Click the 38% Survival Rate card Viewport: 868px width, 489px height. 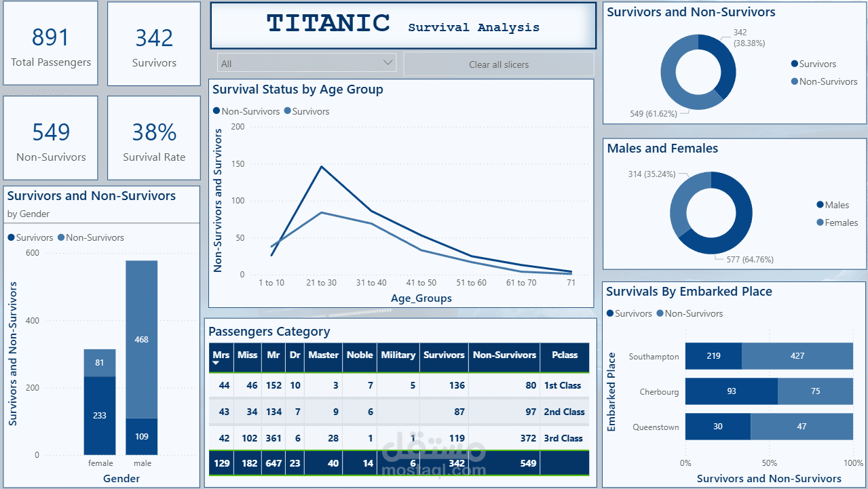[154, 138]
